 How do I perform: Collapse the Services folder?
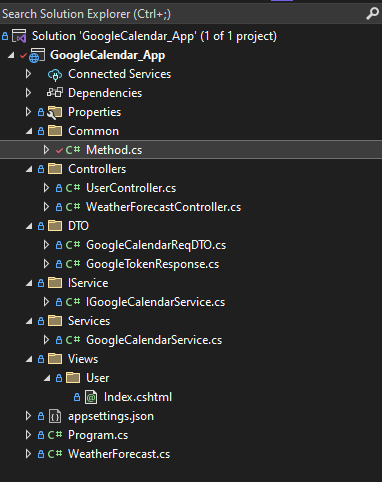[x=29, y=321]
